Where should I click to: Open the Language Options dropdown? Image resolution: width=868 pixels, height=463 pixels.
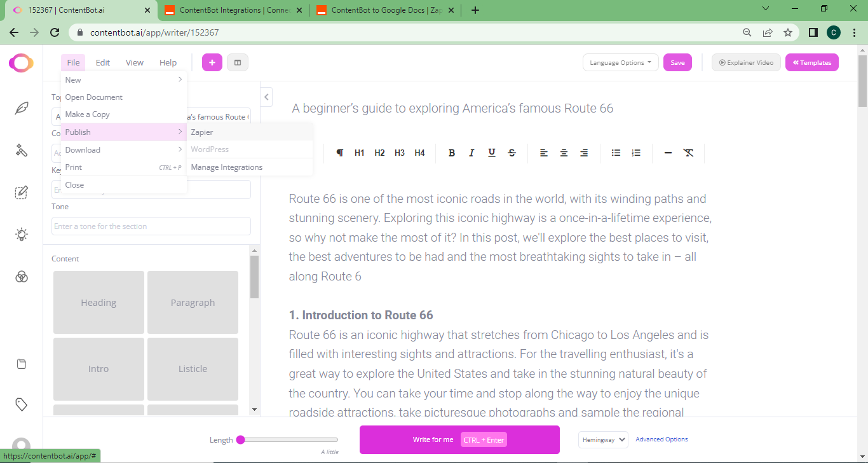(x=620, y=62)
